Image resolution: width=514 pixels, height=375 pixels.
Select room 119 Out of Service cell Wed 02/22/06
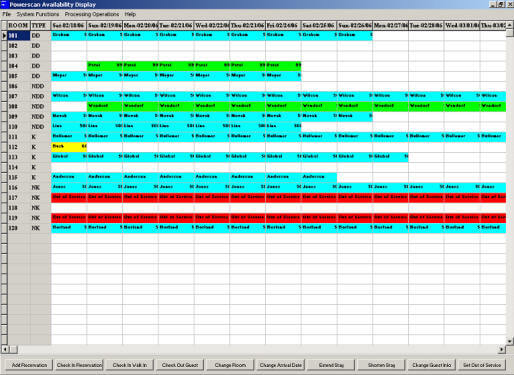(x=212, y=218)
